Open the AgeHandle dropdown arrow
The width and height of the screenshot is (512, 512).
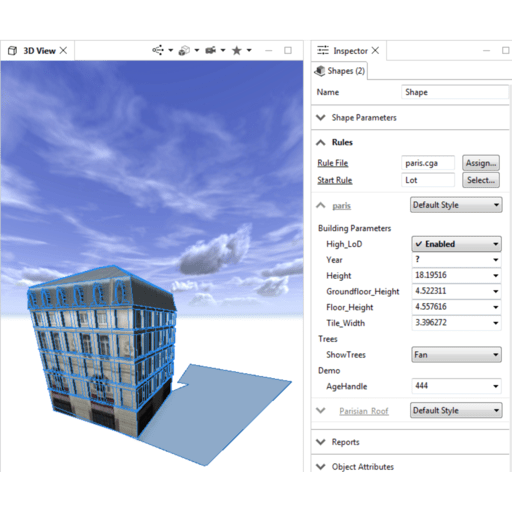[x=496, y=386]
